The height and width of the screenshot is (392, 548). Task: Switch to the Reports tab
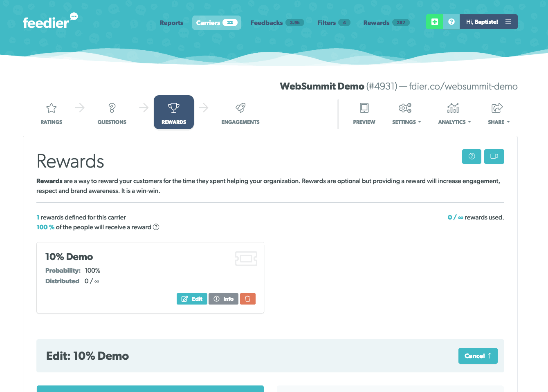[171, 23]
